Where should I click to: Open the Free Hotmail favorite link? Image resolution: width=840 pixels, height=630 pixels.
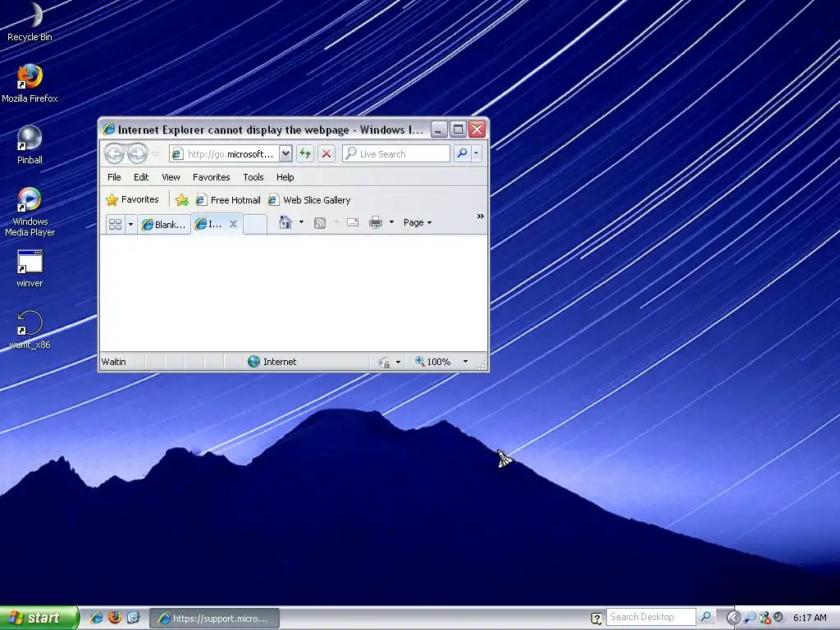tap(228, 200)
